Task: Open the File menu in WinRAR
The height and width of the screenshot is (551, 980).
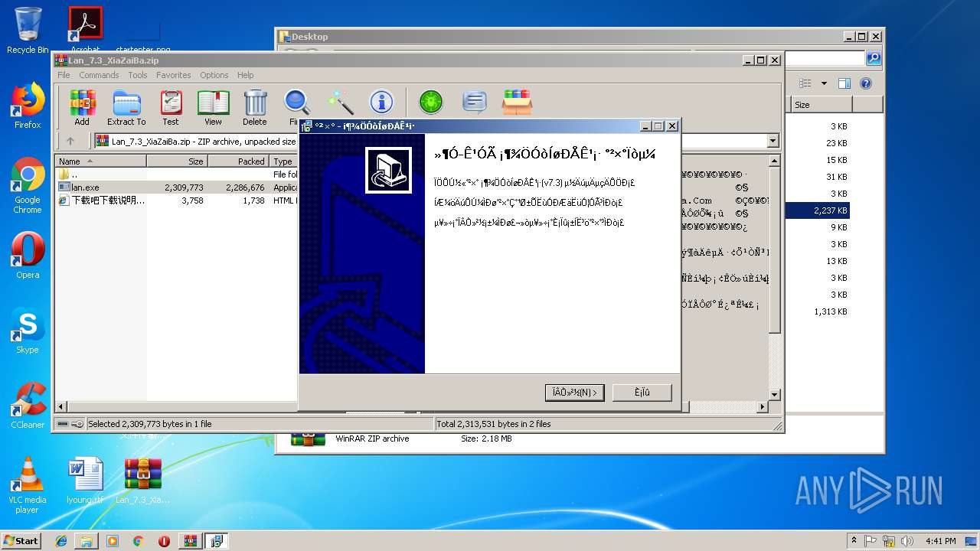Action: tap(64, 75)
